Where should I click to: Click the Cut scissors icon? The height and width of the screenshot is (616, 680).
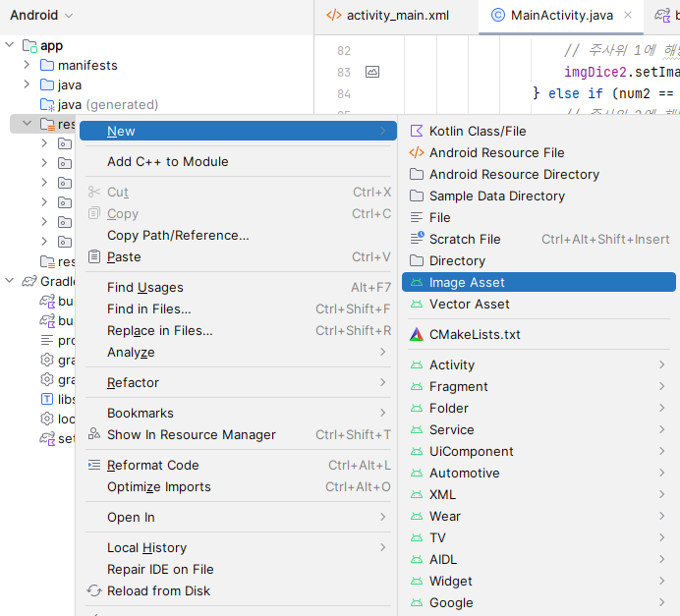94,192
